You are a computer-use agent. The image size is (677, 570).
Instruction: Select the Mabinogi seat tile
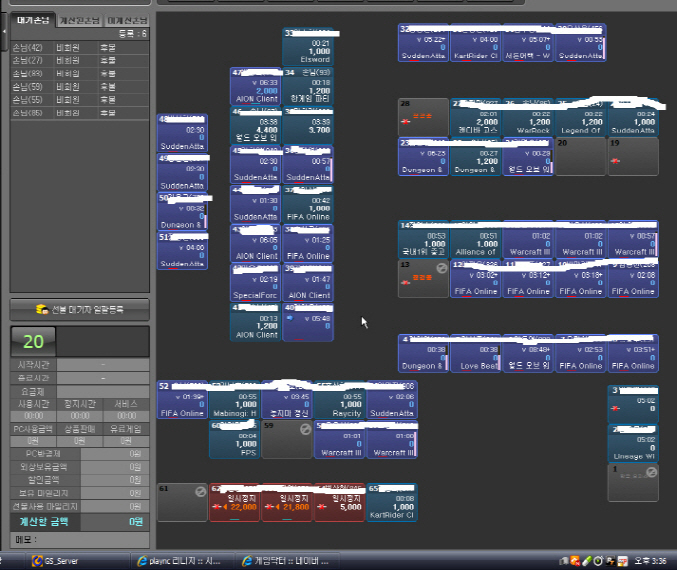tap(234, 400)
